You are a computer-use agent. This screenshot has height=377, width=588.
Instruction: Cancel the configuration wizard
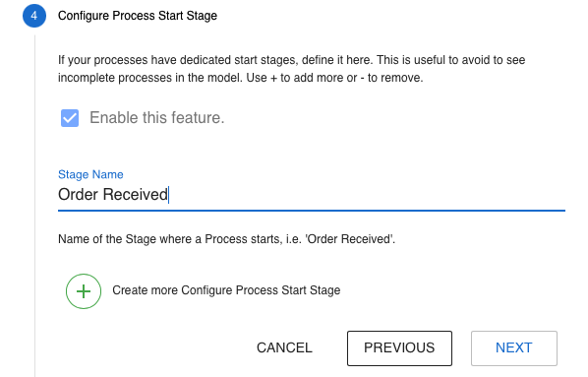coord(284,347)
